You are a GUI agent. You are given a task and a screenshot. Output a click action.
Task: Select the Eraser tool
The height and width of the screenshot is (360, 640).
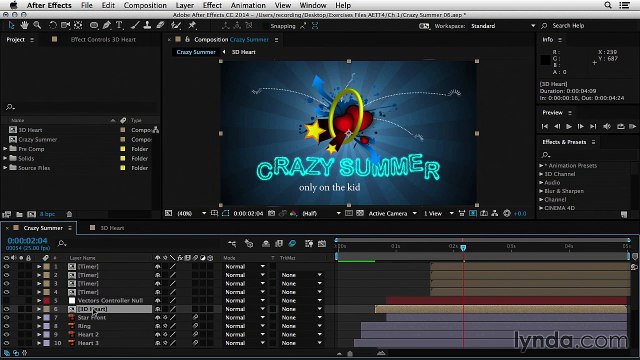(160, 25)
